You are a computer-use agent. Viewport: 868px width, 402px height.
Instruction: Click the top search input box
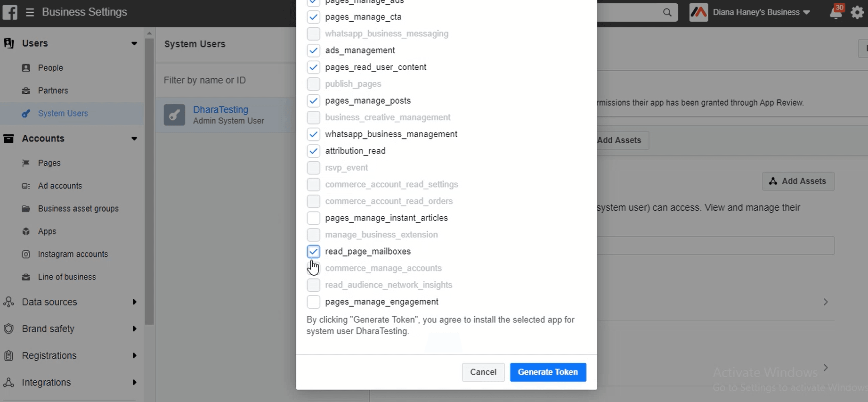pos(637,12)
